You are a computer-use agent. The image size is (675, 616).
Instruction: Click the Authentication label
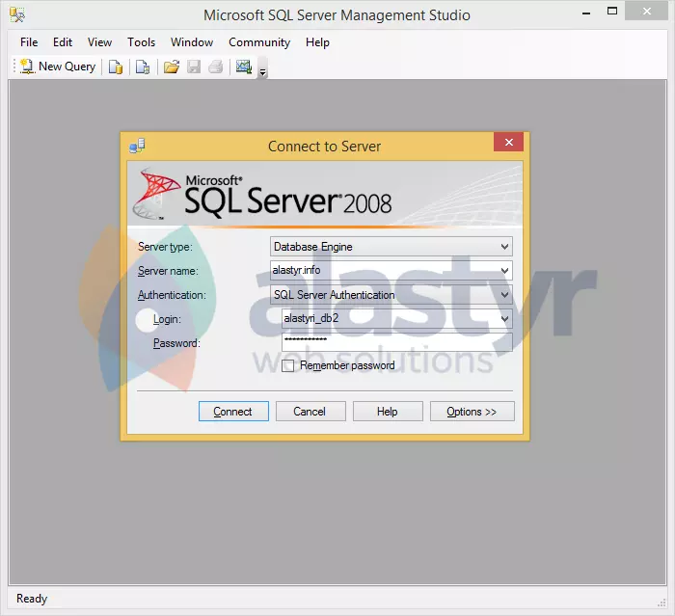click(x=172, y=295)
